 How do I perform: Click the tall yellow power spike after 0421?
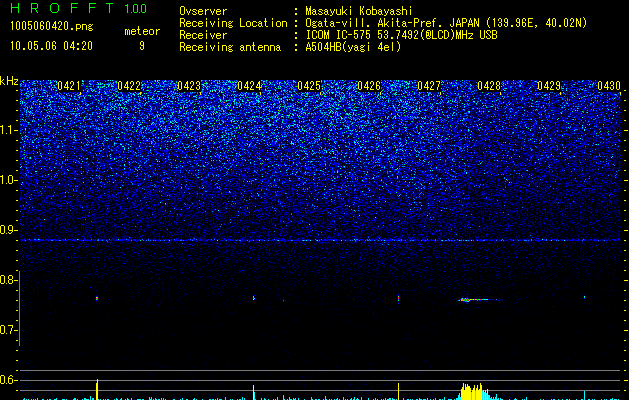(97, 389)
